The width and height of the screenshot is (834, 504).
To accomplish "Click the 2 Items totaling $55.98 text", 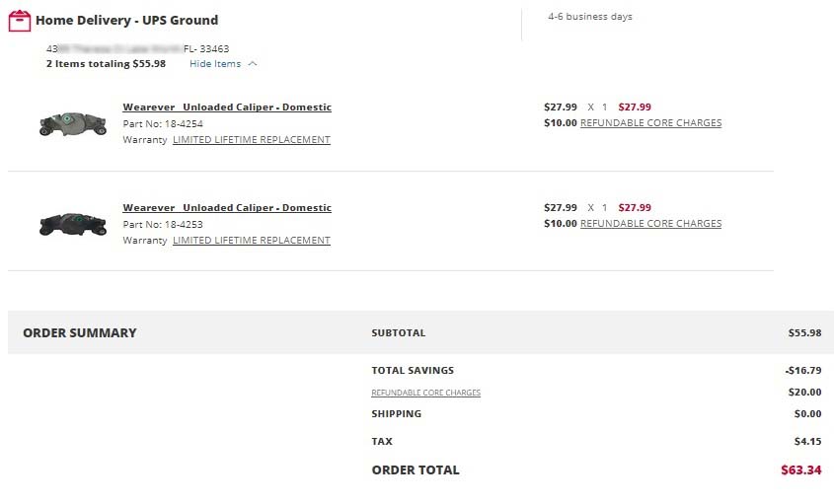I will pos(106,64).
